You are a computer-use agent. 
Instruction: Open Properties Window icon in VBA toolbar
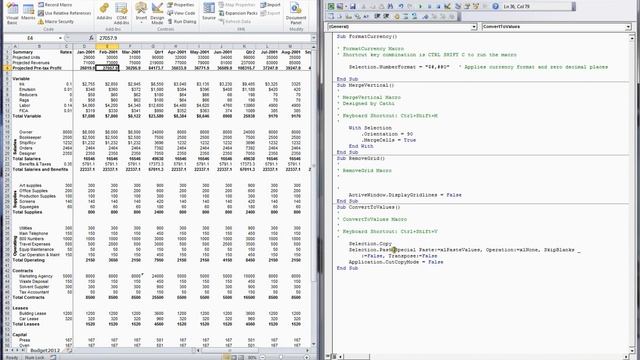pyautogui.click(x=467, y=6)
